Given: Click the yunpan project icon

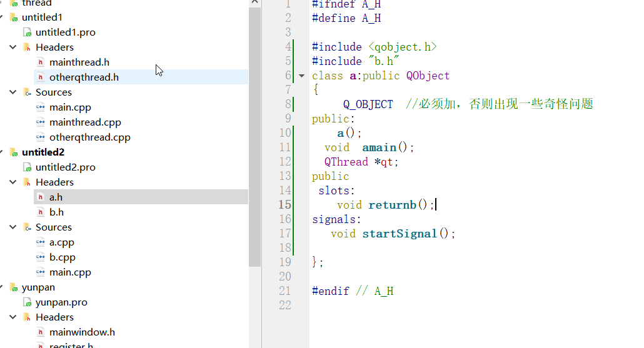Looking at the screenshot, I should (x=14, y=287).
